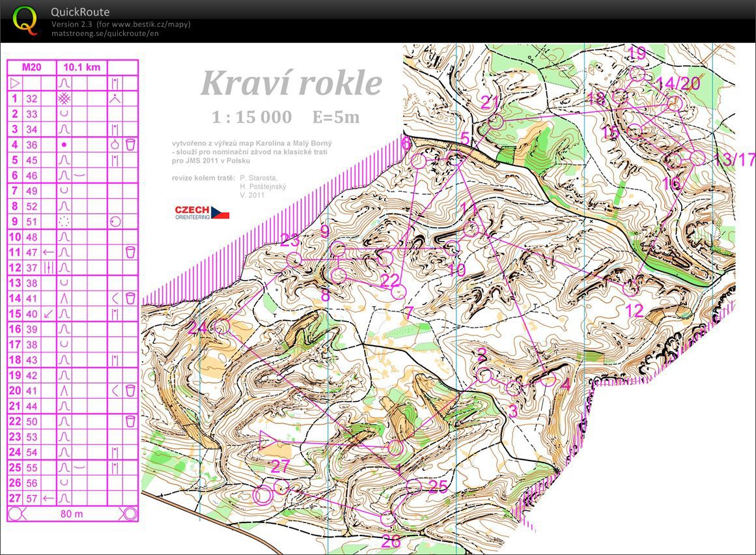Click control code 51 in row 9
This screenshot has height=555, width=756.
32,222
